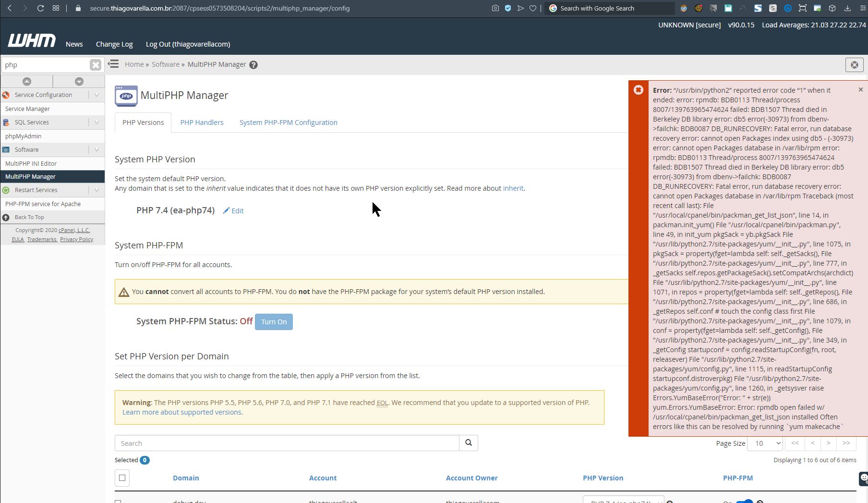Switch to the PHP Handlers tab
868x503 pixels.
point(202,123)
